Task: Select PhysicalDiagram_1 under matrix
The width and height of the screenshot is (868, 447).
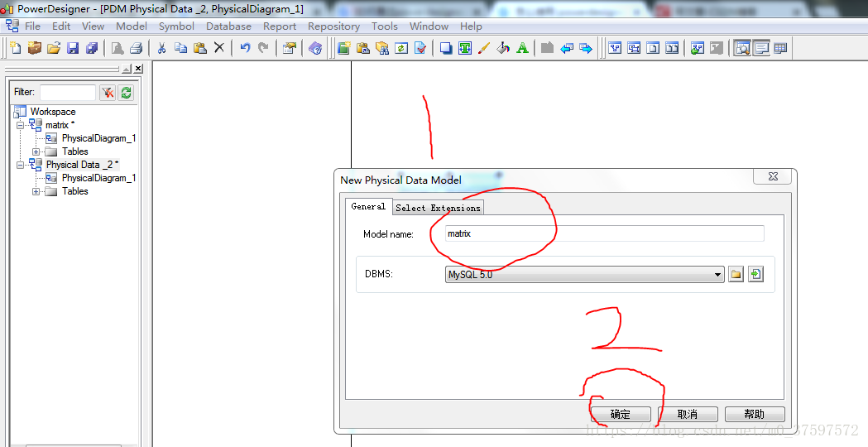Action: 98,138
